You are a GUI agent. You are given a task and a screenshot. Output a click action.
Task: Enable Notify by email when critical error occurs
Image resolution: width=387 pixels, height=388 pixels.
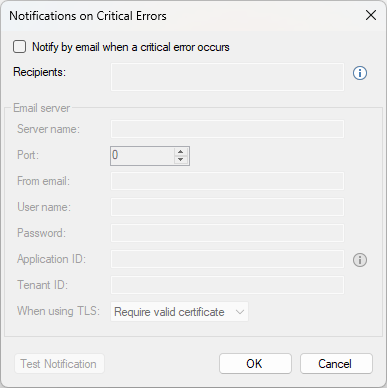click(x=19, y=47)
